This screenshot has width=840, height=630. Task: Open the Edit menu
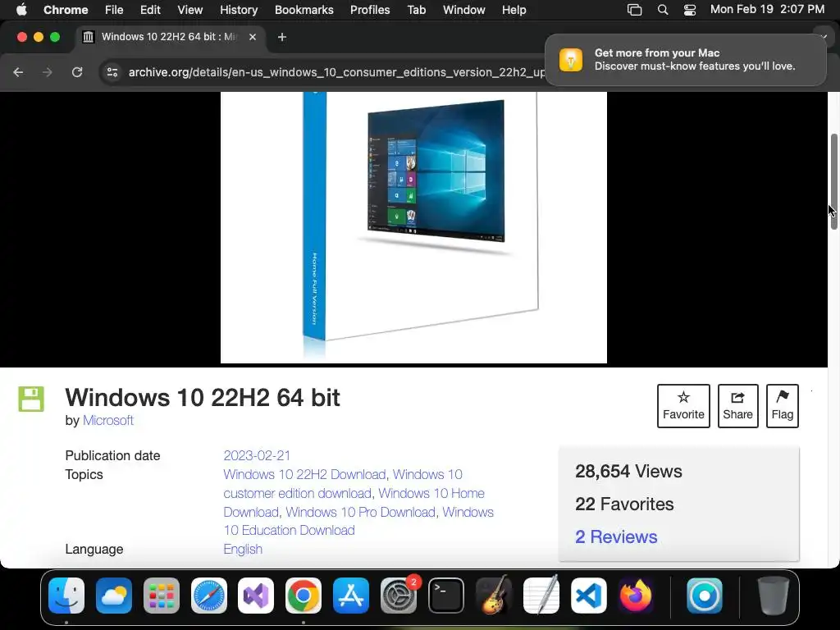(x=150, y=10)
